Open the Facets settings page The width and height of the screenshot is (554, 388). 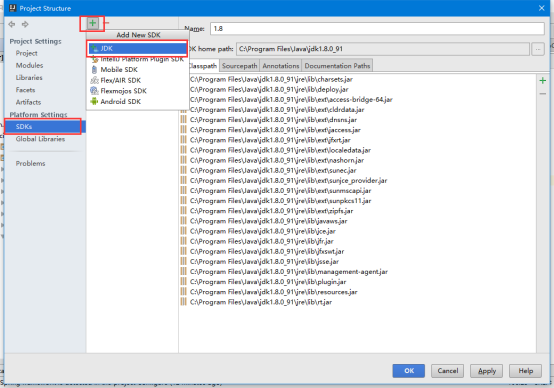point(25,90)
